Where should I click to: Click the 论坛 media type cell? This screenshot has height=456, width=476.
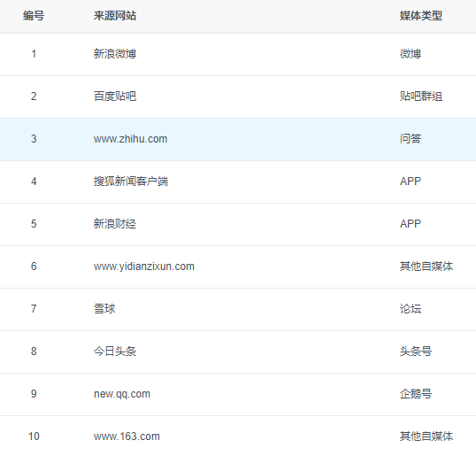point(411,309)
